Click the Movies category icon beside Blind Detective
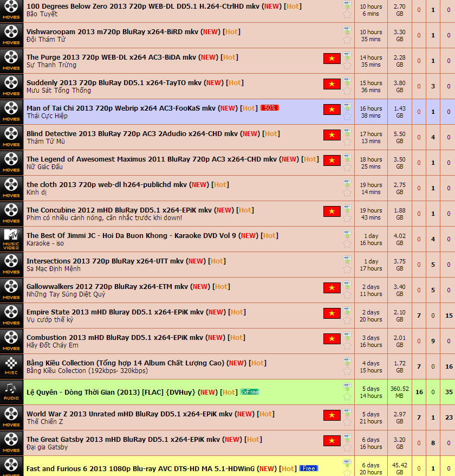Viewport: 455px width, 476px height. click(x=11, y=137)
